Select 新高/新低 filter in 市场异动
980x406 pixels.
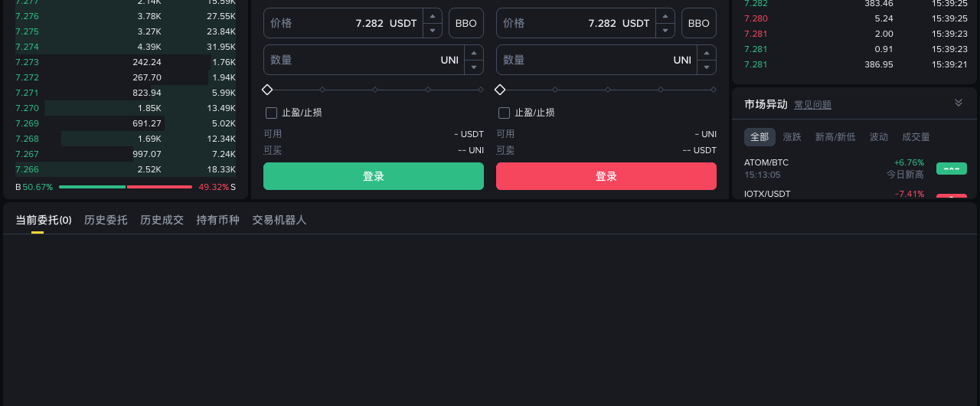[835, 137]
